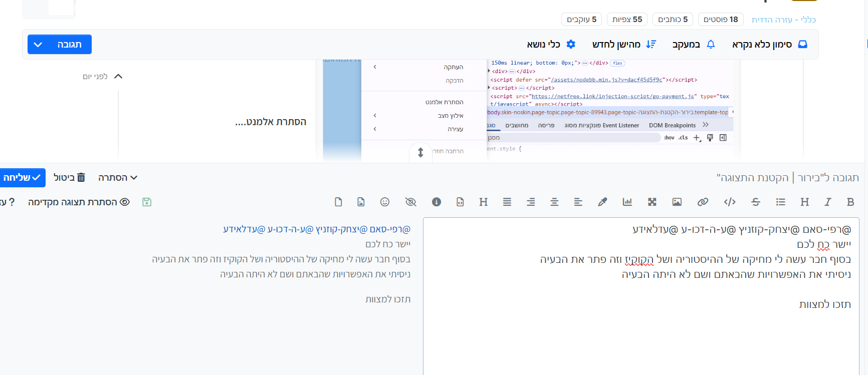
Task: Open the מהישן לחדש sort dropdown
Action: click(x=623, y=45)
